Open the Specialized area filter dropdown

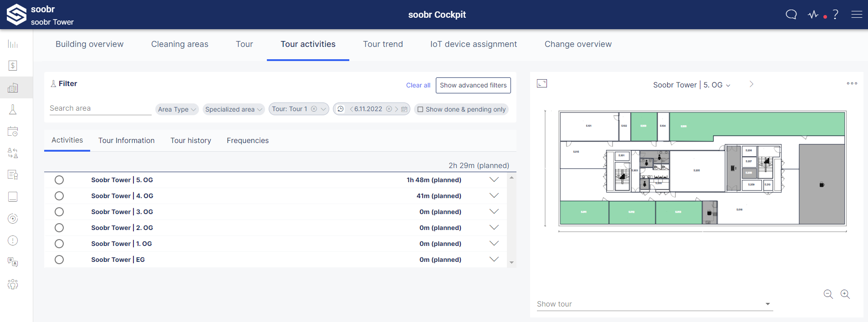coord(234,109)
